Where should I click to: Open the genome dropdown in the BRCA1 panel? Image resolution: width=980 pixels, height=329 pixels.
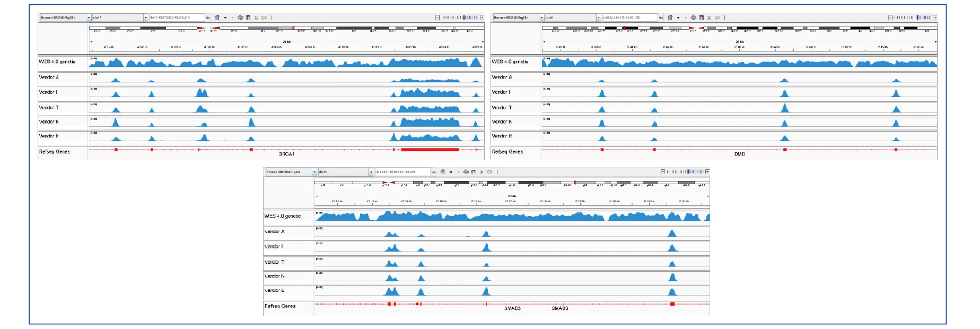tap(89, 18)
